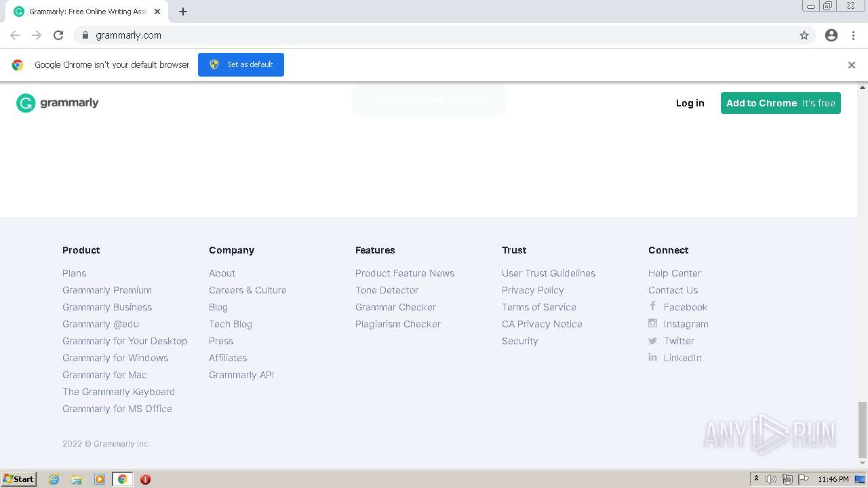
Task: Open the Facebook icon in Connect
Action: pyautogui.click(x=652, y=306)
